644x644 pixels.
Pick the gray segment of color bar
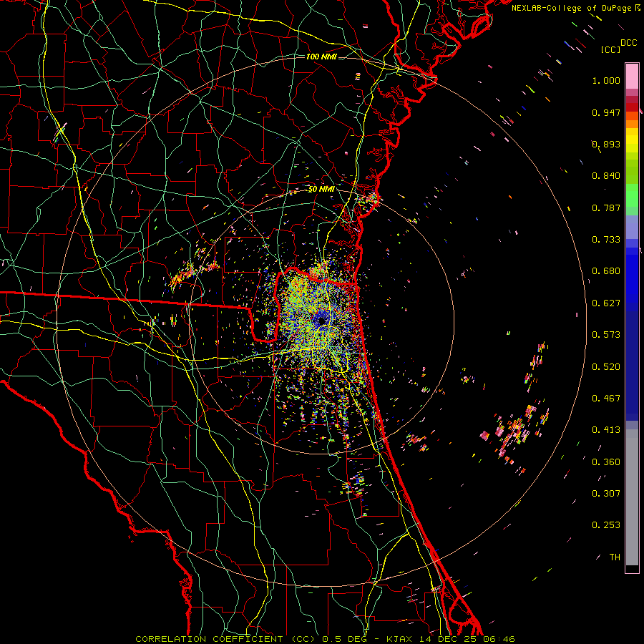(632, 497)
